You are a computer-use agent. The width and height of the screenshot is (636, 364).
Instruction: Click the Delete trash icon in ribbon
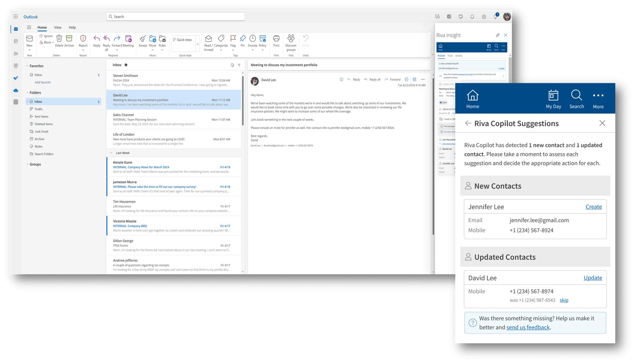[59, 39]
